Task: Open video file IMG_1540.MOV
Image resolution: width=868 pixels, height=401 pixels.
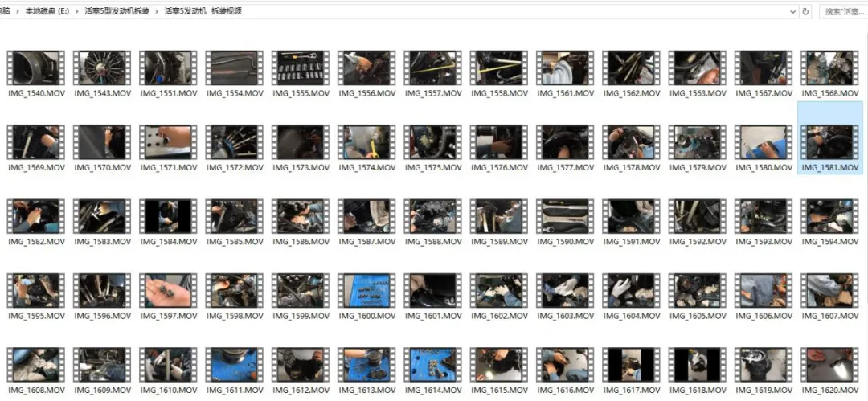Action: [35, 68]
